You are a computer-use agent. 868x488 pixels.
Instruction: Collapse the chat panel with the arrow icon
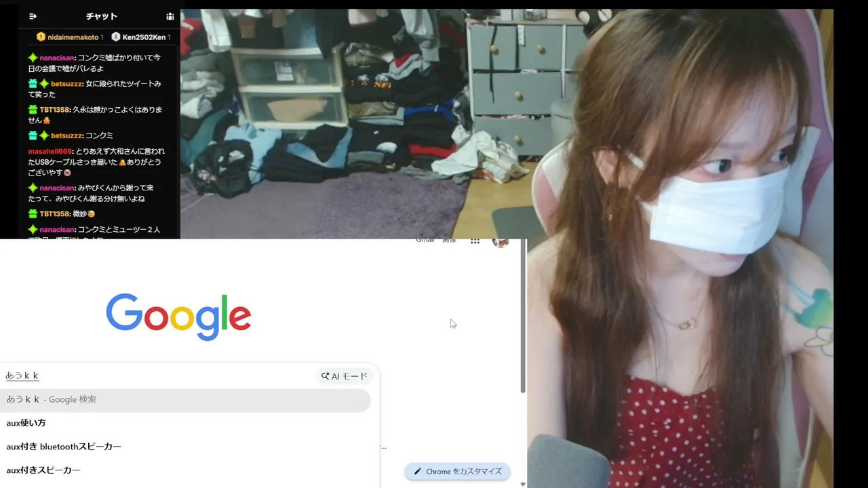[33, 16]
